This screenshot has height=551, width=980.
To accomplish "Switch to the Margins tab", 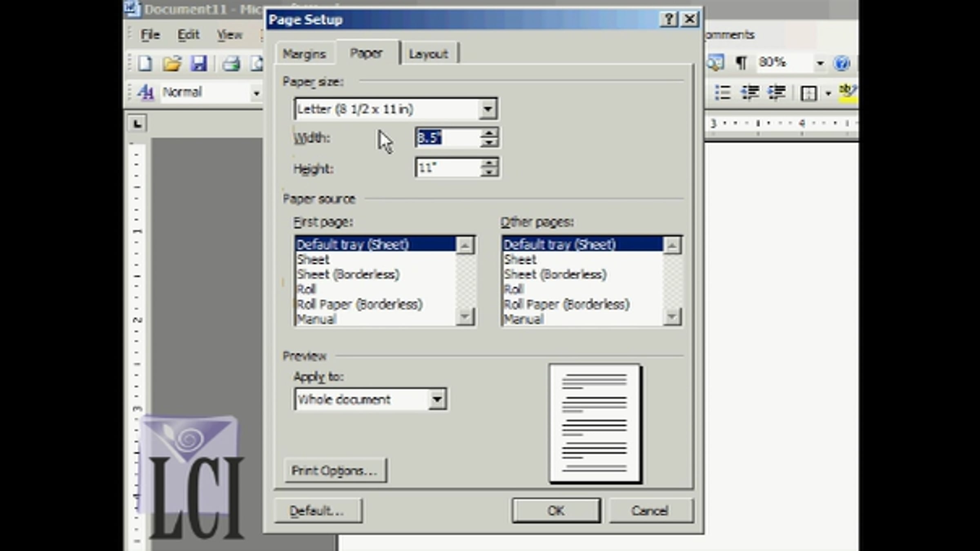I will [304, 54].
